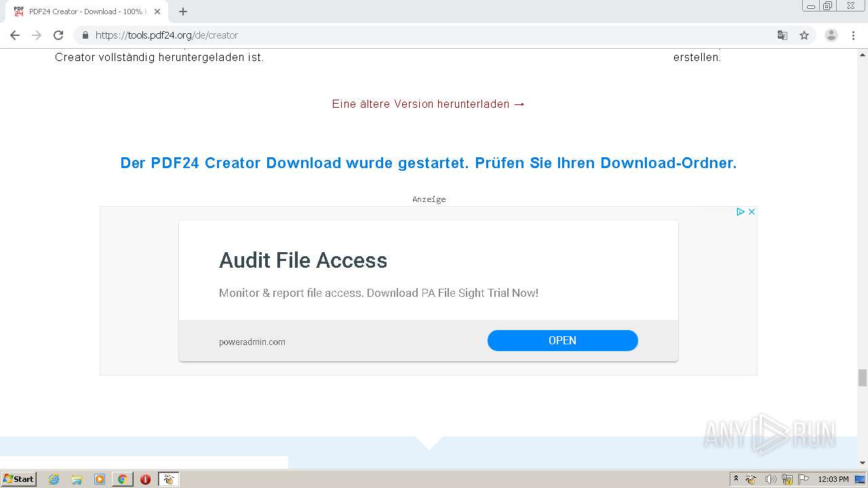
Task: Open the PDF24 tray icon
Action: click(x=751, y=479)
